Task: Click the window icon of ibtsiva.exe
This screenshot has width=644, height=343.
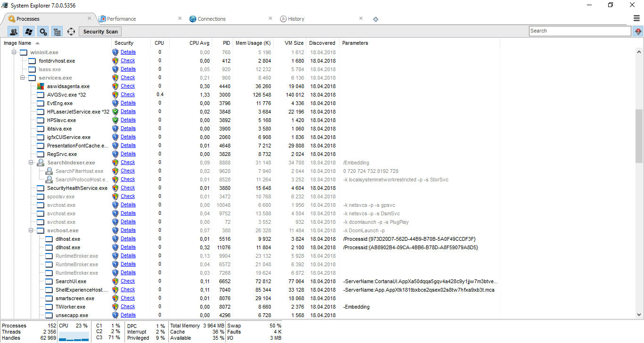Action: pos(41,129)
